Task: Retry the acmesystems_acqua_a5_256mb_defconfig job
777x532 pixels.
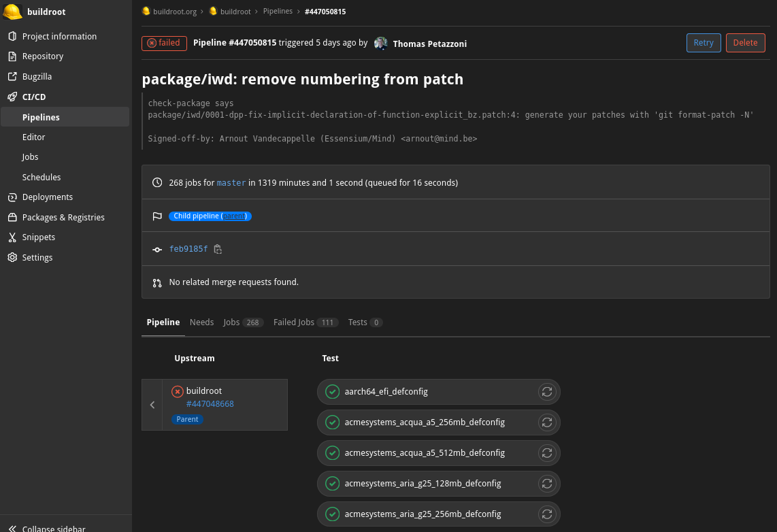Action: [x=547, y=422]
